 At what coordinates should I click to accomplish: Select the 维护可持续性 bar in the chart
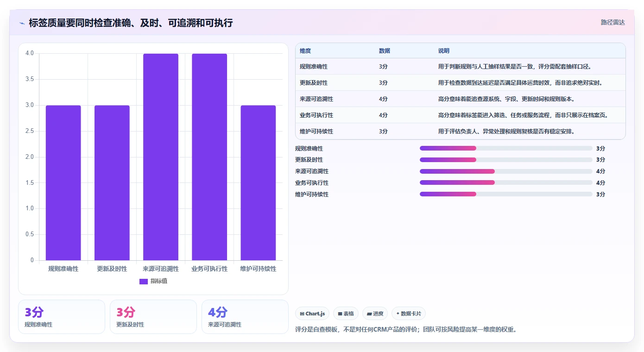258,182
